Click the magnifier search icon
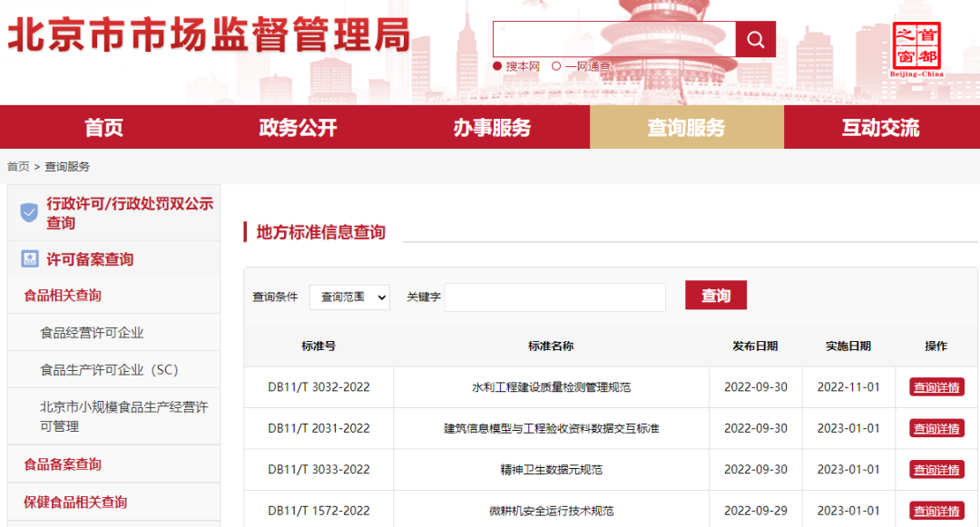Viewport: 980px width, 527px height. 755,39
